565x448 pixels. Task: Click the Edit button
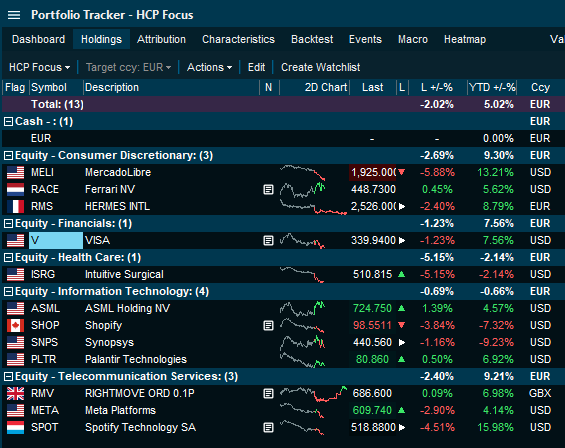[256, 67]
